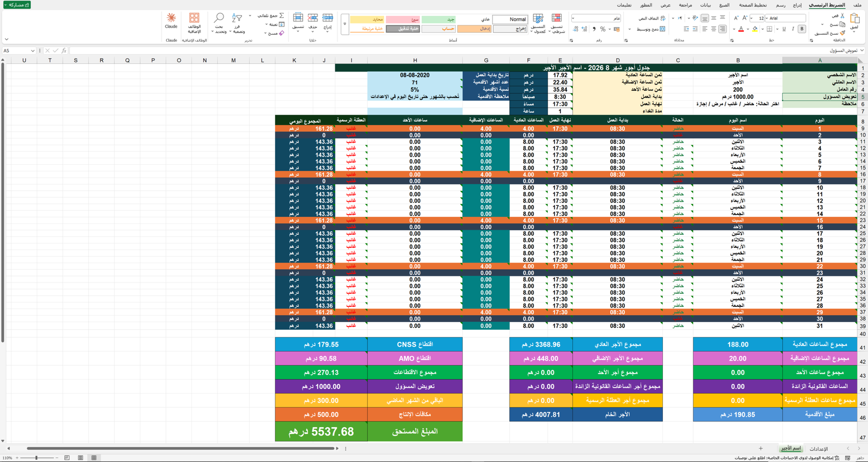Launch the Claude add-in icon
Screen dimensions: 868x462
click(x=171, y=18)
